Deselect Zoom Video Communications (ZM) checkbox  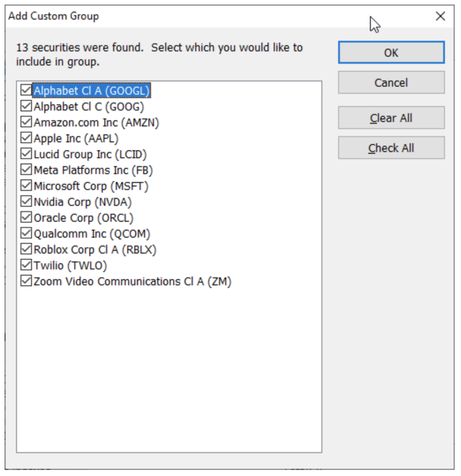(26, 281)
